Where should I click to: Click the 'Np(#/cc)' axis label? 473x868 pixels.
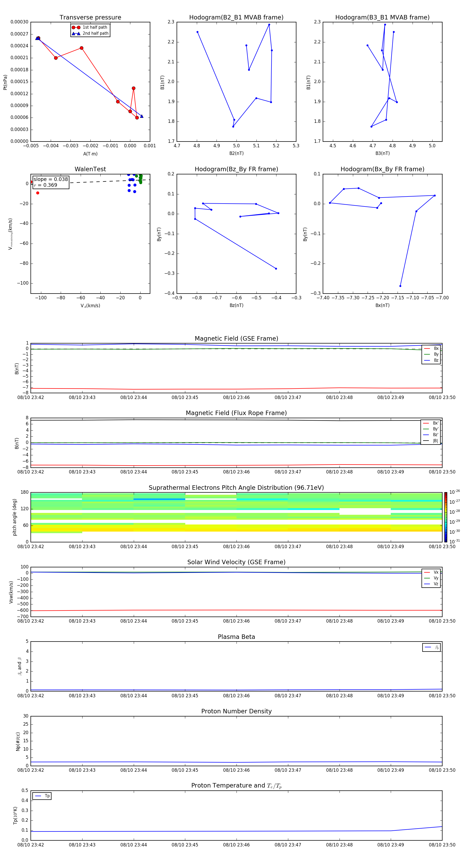(18, 741)
